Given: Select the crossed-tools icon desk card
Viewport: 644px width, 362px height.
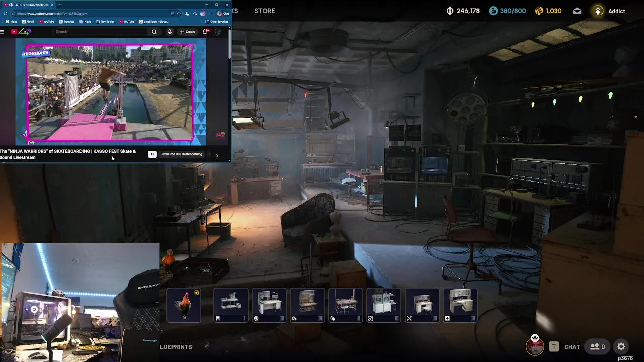Looking at the screenshot, I should pyautogui.click(x=422, y=305).
